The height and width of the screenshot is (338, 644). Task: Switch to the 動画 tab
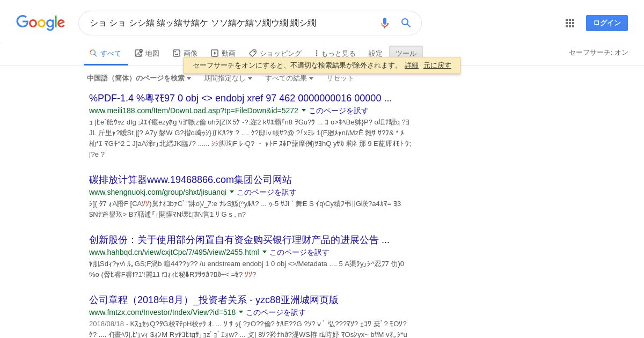tap(223, 54)
